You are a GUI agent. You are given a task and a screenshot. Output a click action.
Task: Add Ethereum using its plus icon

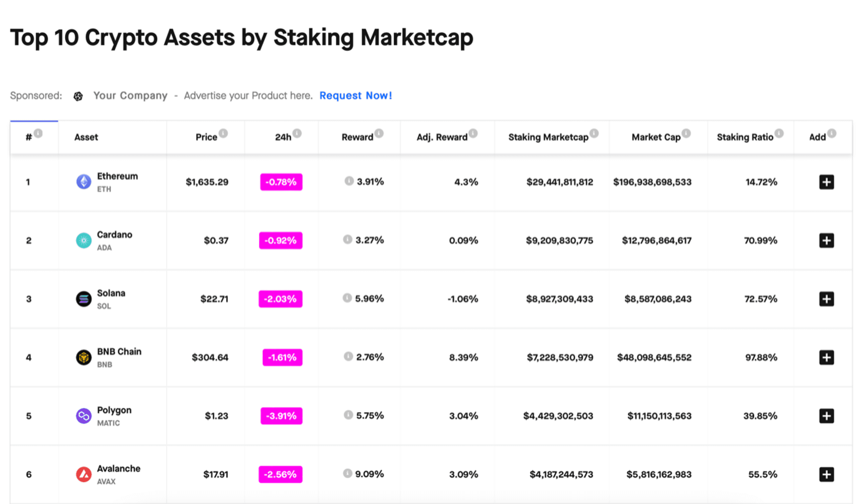pos(827,182)
